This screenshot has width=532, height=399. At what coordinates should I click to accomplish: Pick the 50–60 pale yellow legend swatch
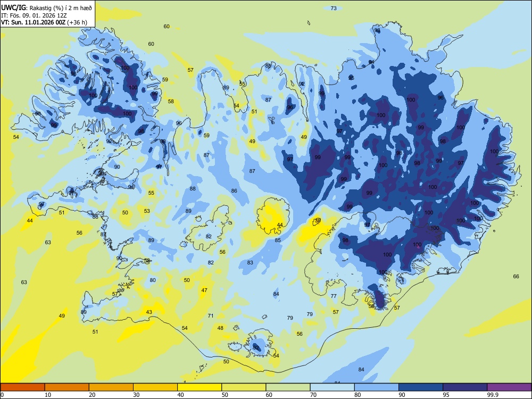(x=244, y=387)
